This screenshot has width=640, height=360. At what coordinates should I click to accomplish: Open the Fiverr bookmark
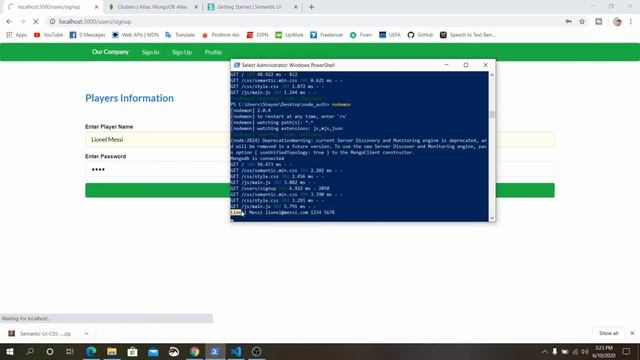pyautogui.click(x=361, y=35)
